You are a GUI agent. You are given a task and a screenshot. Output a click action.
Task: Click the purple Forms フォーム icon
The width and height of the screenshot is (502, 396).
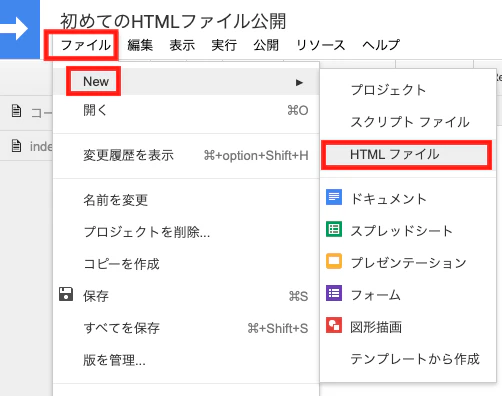point(334,293)
